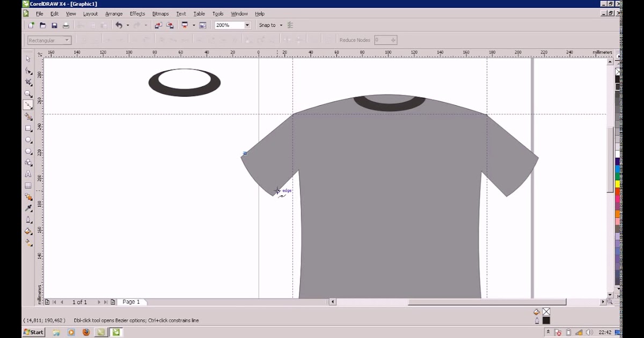Select the Text tool
The height and width of the screenshot is (338, 644).
[28, 174]
